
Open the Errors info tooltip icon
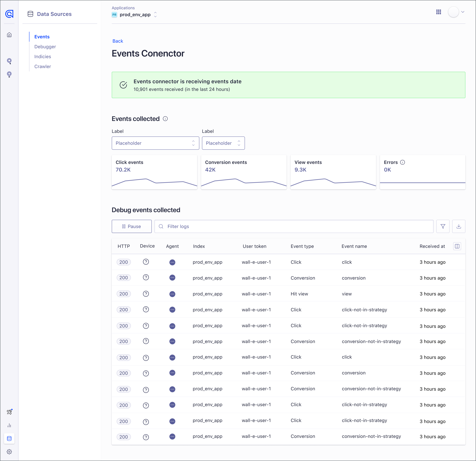click(403, 162)
